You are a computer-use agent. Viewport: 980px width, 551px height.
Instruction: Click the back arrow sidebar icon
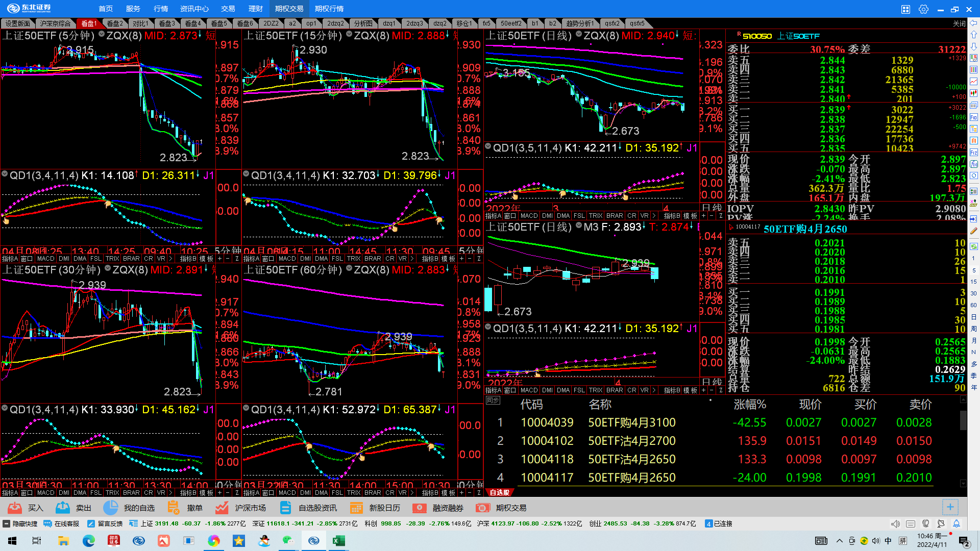(x=974, y=23)
